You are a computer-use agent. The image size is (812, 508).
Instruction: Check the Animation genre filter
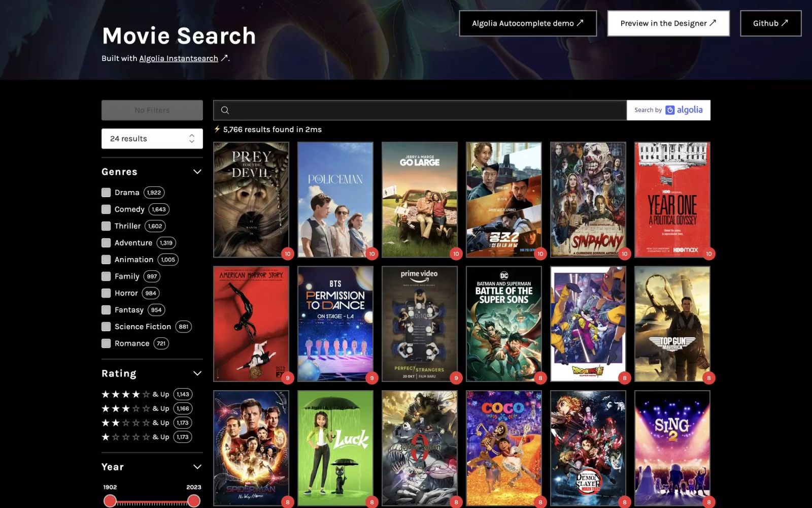106,260
